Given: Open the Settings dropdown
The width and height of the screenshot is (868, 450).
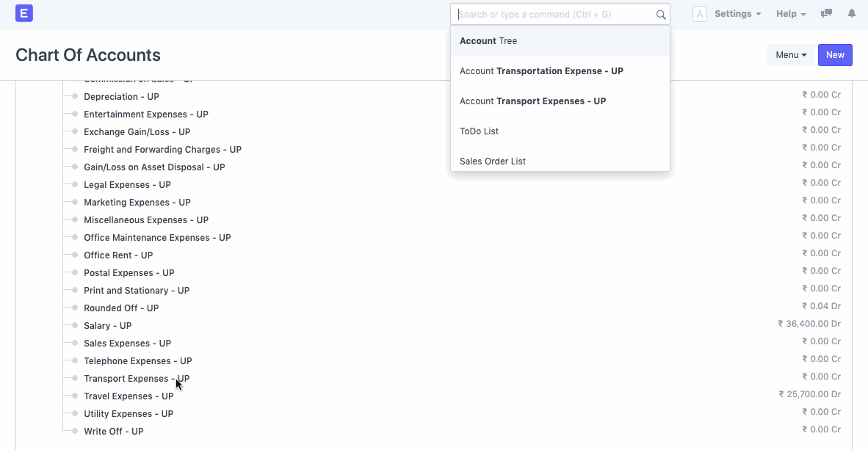Looking at the screenshot, I should coord(737,13).
